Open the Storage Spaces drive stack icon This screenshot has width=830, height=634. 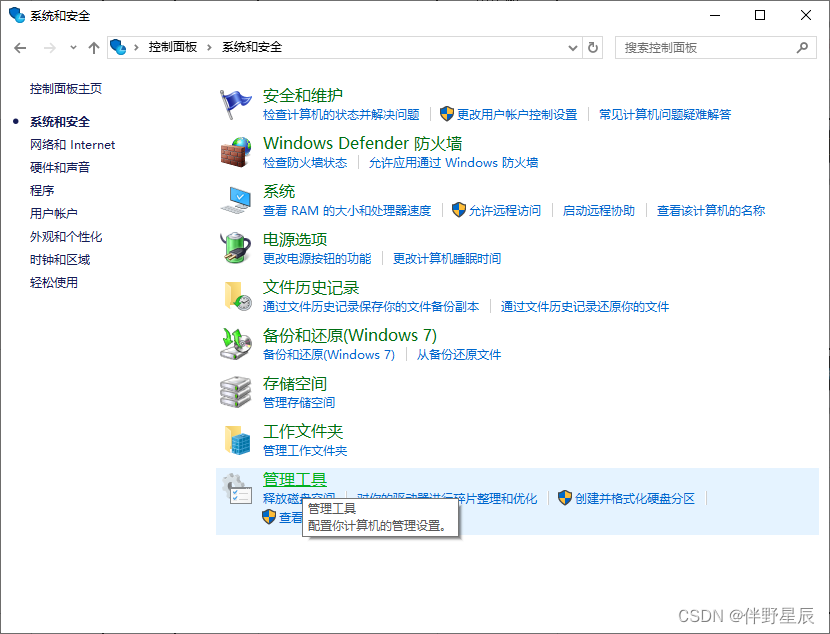click(236, 392)
